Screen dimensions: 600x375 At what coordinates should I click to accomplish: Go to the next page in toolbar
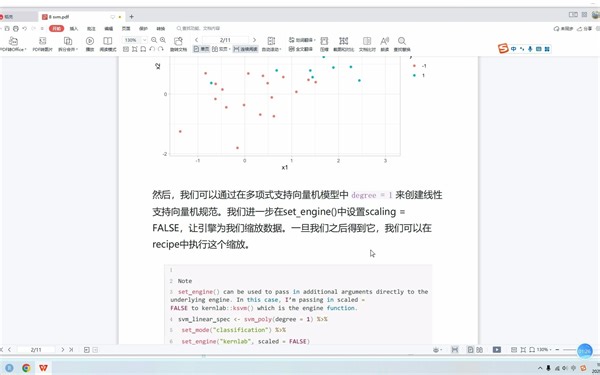(254, 40)
